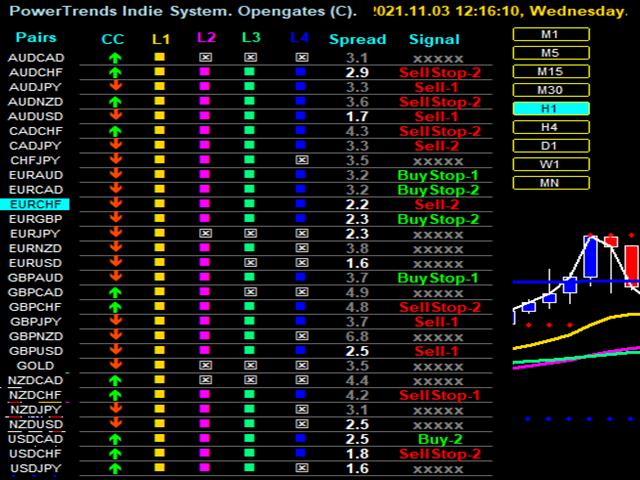The image size is (640, 480).
Task: Click the L1 column header
Action: pyautogui.click(x=161, y=39)
